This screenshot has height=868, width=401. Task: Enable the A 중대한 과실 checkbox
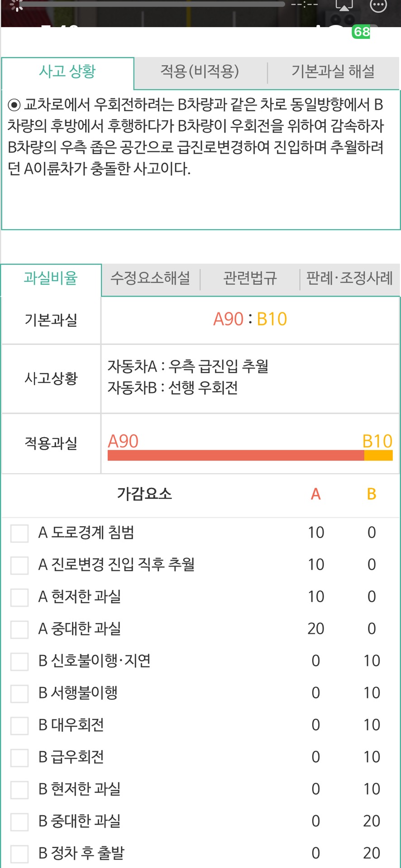(x=19, y=629)
